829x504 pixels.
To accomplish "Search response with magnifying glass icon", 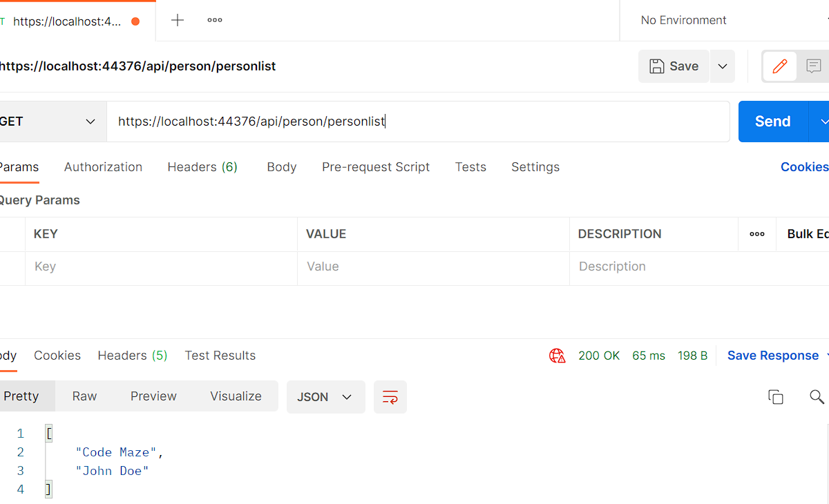I will pyautogui.click(x=817, y=397).
